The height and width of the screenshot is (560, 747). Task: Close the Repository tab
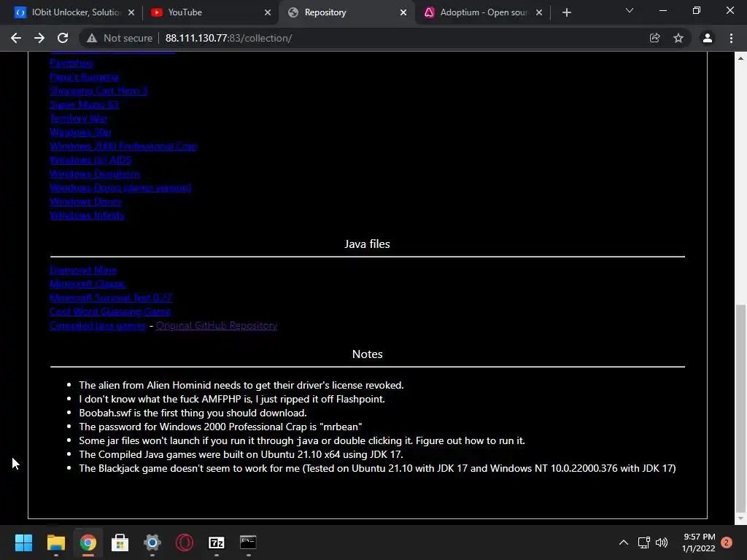403,12
